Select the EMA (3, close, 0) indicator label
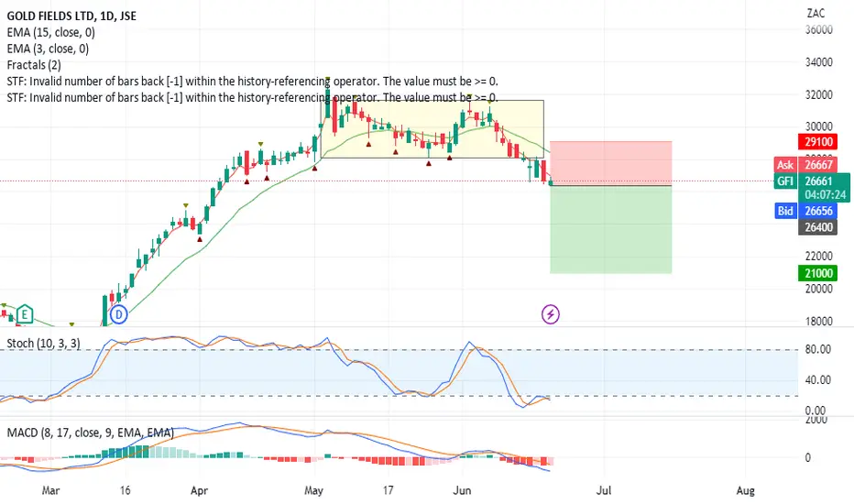Screen dimensions: 854x504 (48, 49)
